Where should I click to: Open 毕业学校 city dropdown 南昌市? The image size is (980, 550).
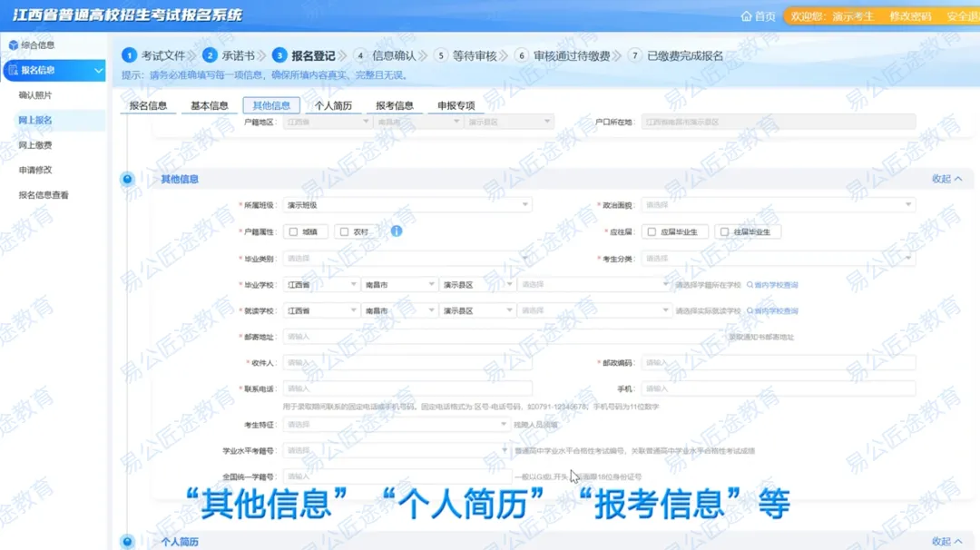[x=398, y=284]
